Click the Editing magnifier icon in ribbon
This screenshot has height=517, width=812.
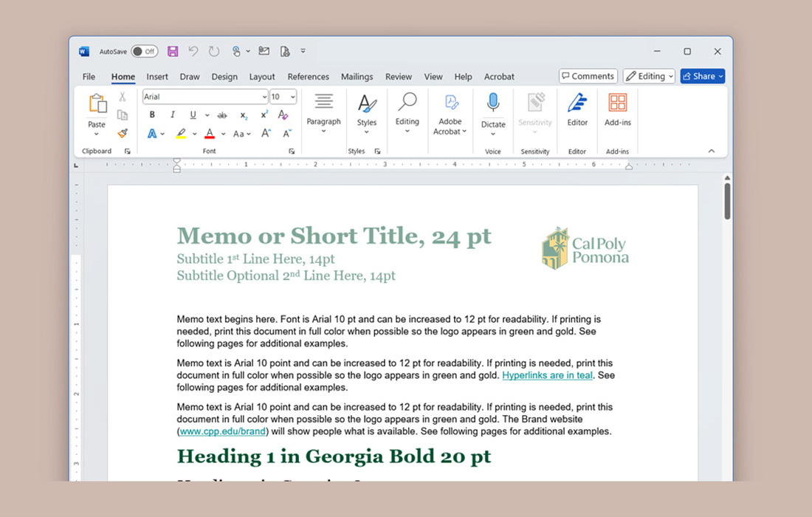click(x=407, y=101)
